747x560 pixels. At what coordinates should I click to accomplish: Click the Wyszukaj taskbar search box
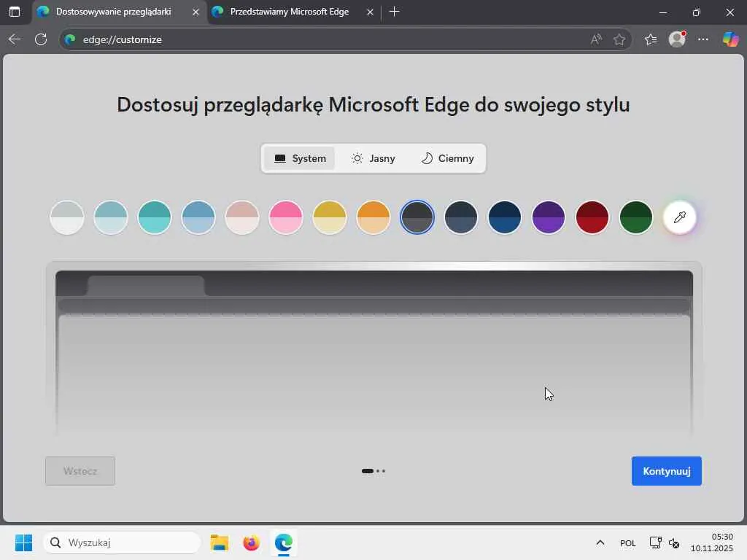(122, 542)
